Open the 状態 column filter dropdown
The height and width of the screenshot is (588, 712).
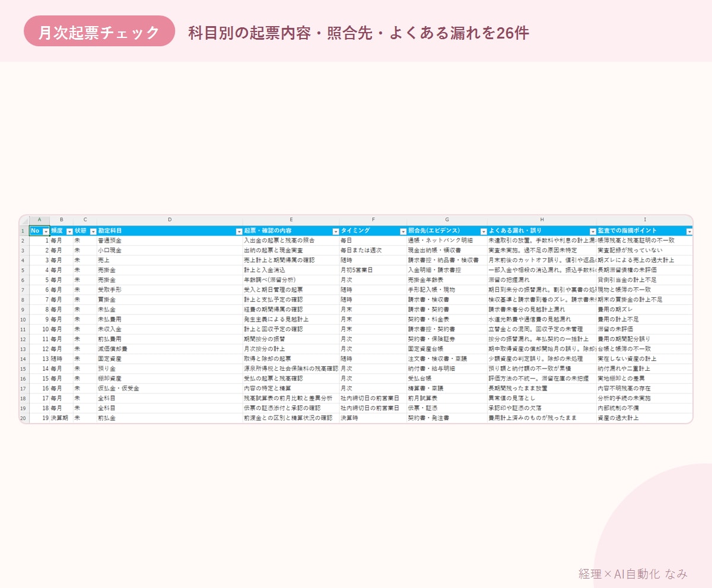(93, 231)
